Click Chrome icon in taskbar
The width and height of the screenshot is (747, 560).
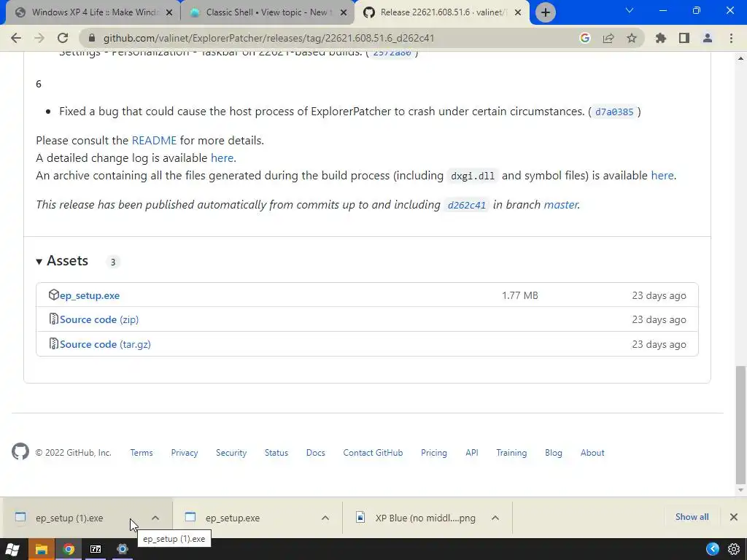tap(69, 549)
